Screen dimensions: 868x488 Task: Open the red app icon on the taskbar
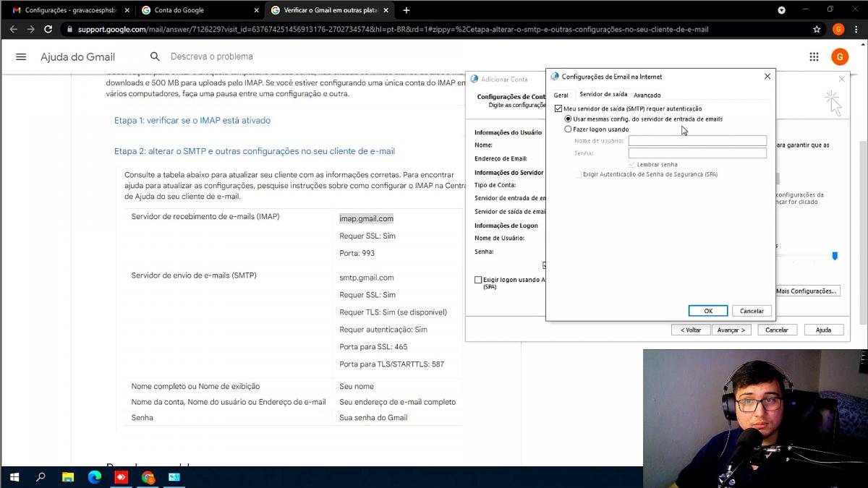pyautogui.click(x=121, y=477)
